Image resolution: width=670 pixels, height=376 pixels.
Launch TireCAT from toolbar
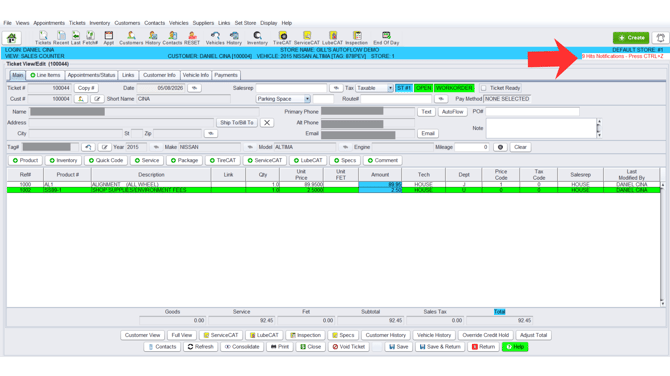pyautogui.click(x=282, y=38)
